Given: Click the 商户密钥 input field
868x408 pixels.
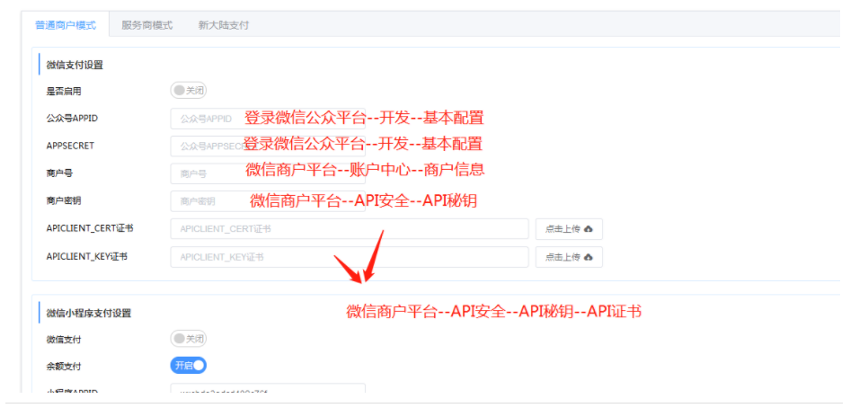Looking at the screenshot, I should 268,201.
